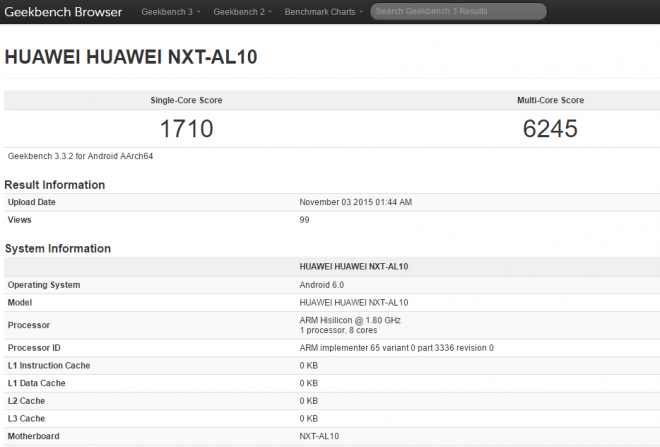
Task: Select the Operating System label
Action: pos(44,285)
